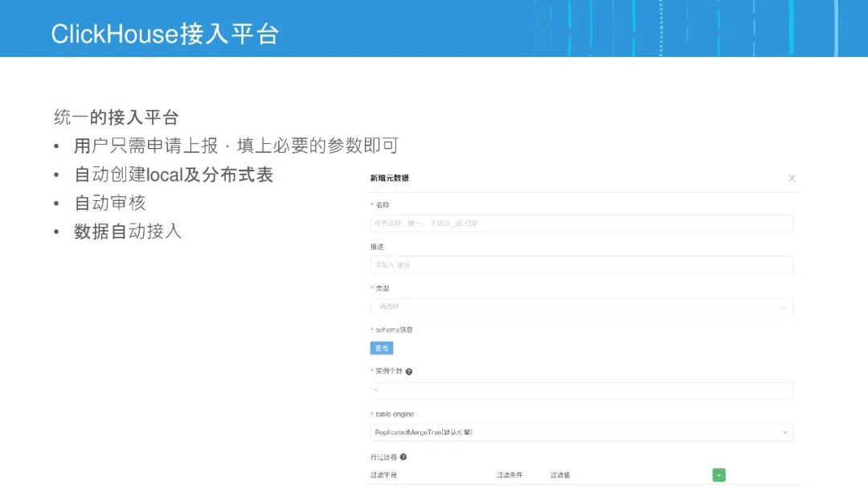Click the bullet 数据自动接入

(128, 232)
